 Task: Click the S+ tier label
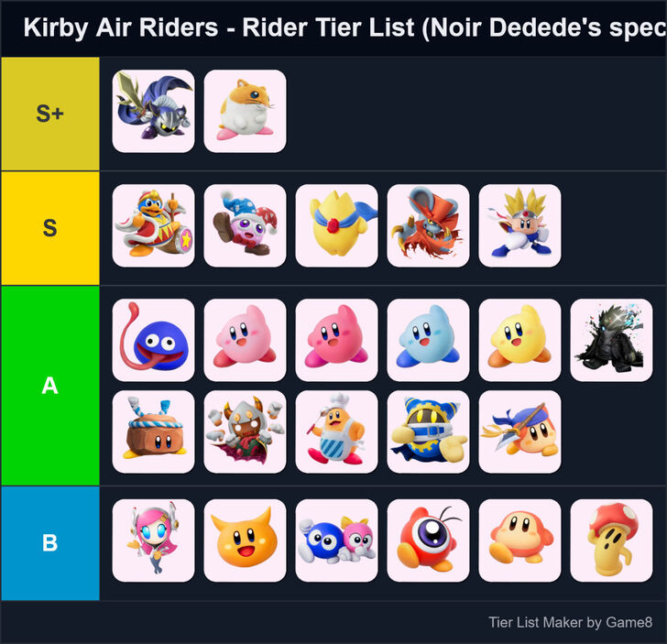[49, 114]
